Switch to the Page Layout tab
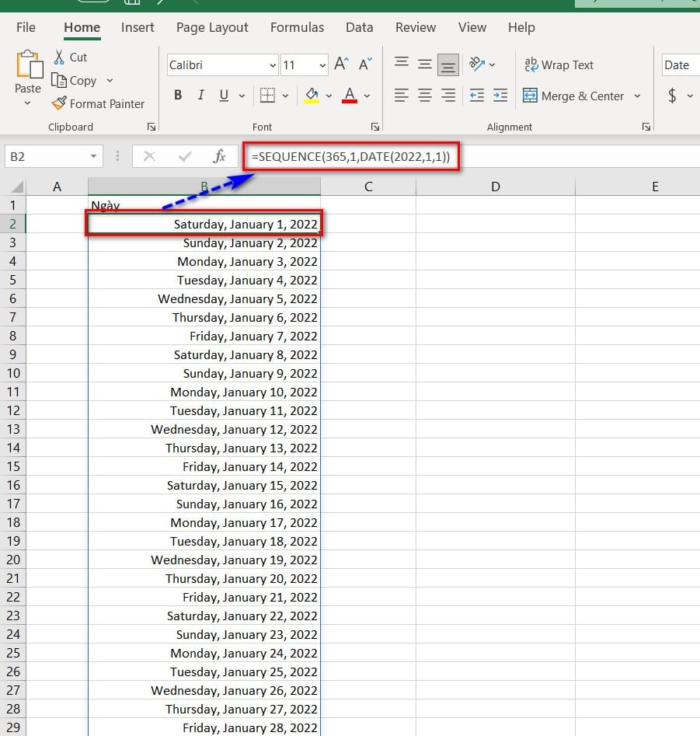Image resolution: width=700 pixels, height=736 pixels. tap(212, 27)
